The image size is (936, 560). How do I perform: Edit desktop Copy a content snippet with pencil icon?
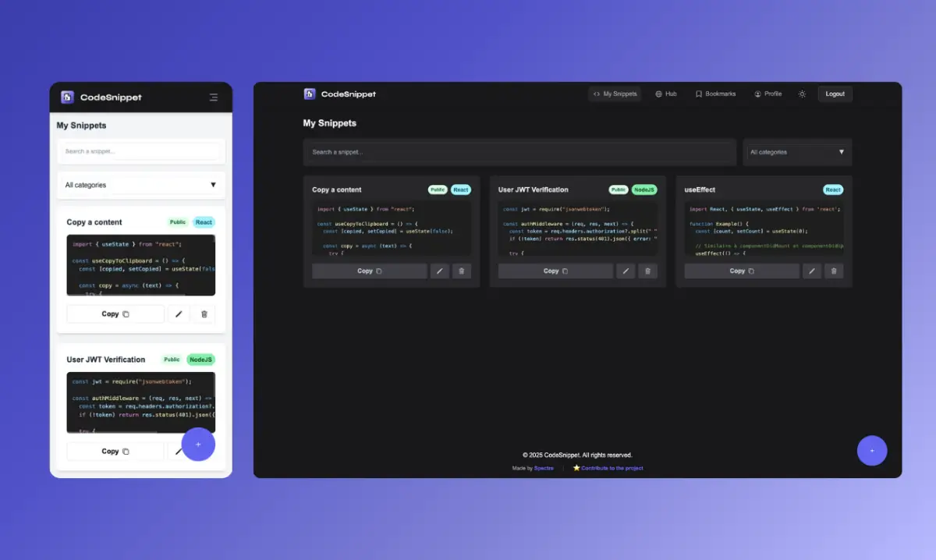(440, 271)
